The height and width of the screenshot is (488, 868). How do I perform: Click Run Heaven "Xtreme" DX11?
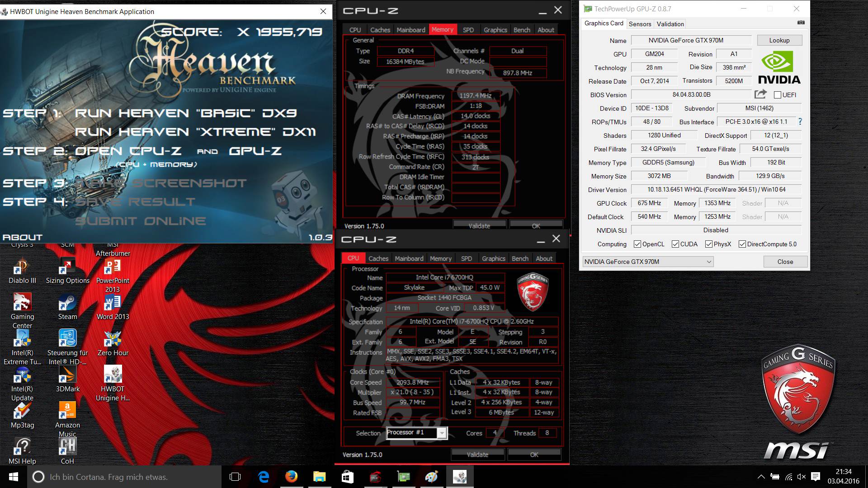195,132
